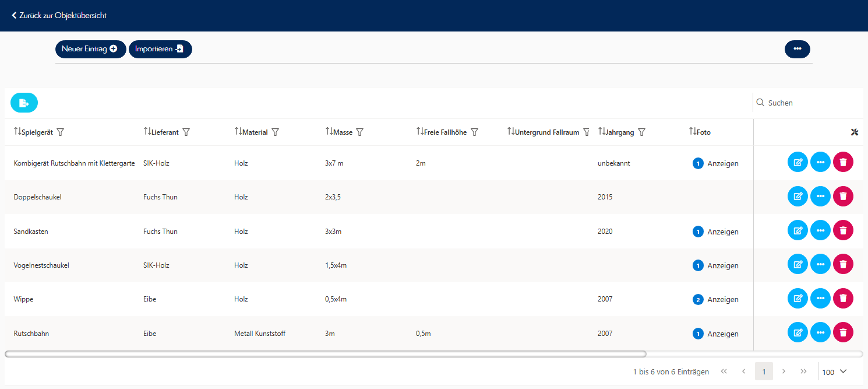Edit the Doppelschaukel entry
Viewport: 868px width, 389px height.
coord(798,197)
